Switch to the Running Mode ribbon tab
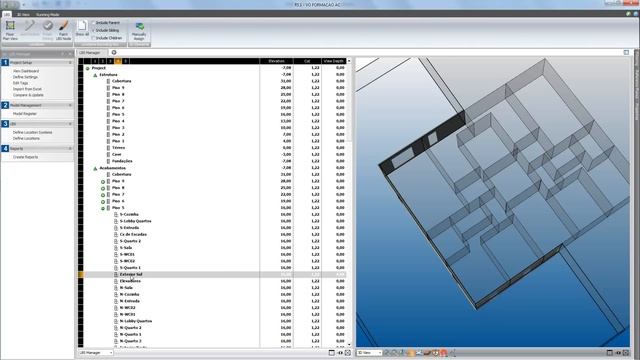 tap(47, 14)
